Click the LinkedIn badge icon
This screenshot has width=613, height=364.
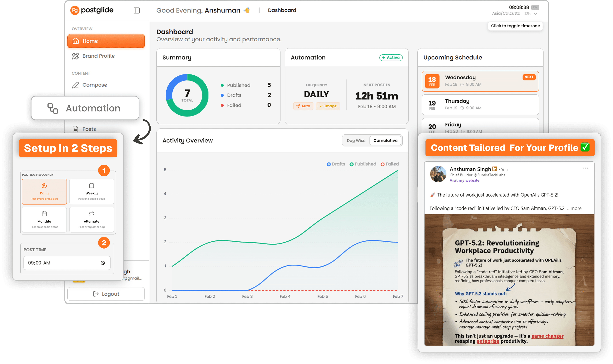495,169
